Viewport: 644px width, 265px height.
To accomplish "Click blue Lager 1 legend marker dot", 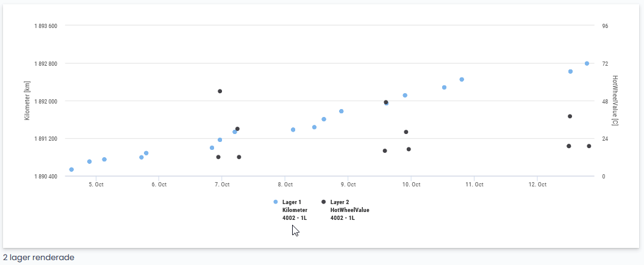I will pos(276,202).
